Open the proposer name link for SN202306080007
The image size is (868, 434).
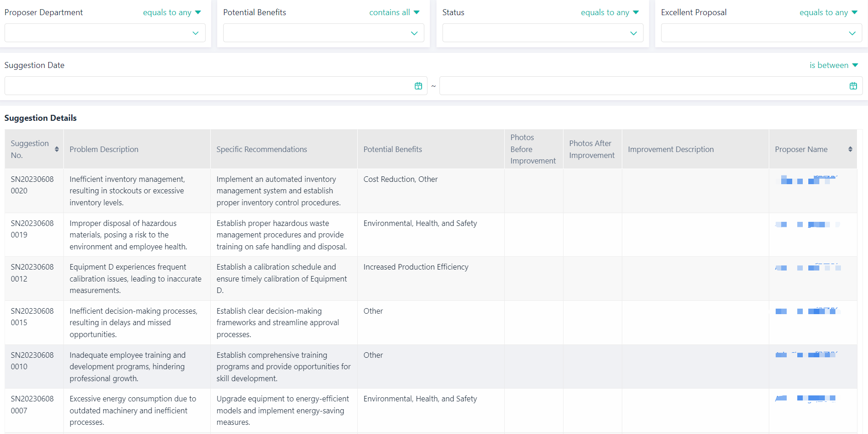coord(805,398)
